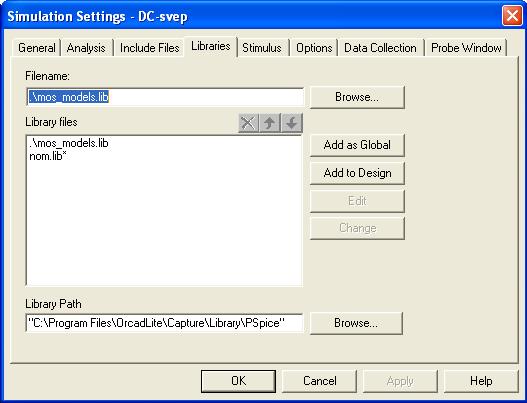Click the Cancel button
Image resolution: width=527 pixels, height=403 pixels.
(319, 381)
